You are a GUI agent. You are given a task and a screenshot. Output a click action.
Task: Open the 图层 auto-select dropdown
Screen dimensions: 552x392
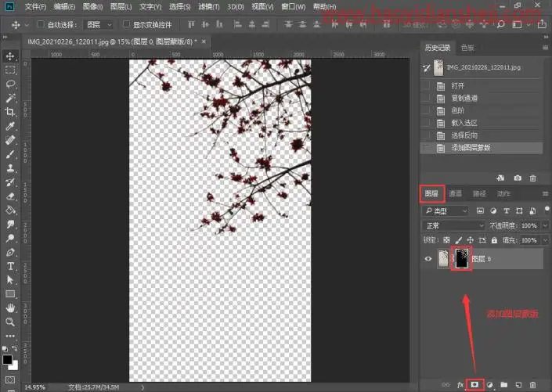[98, 24]
